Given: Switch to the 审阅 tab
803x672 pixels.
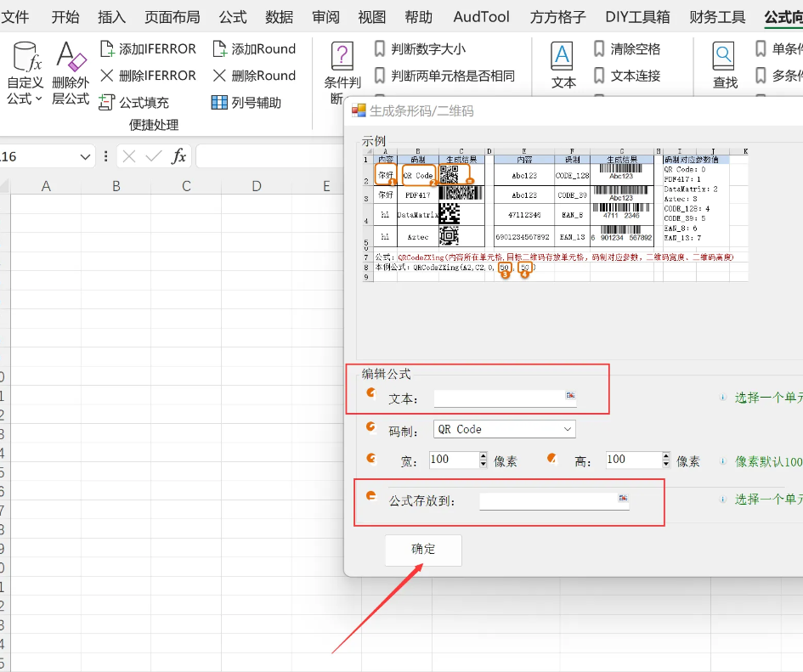Looking at the screenshot, I should coord(325,17).
